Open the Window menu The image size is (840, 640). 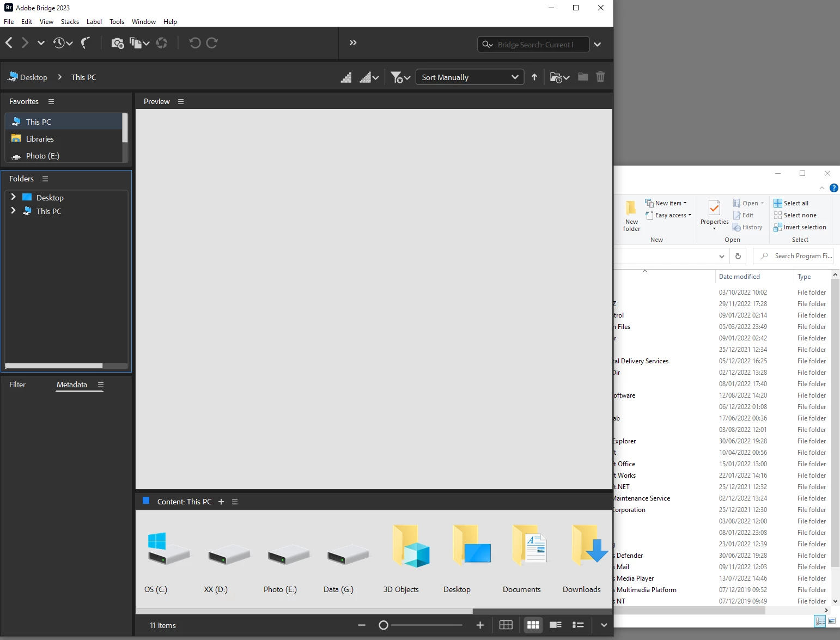(144, 22)
